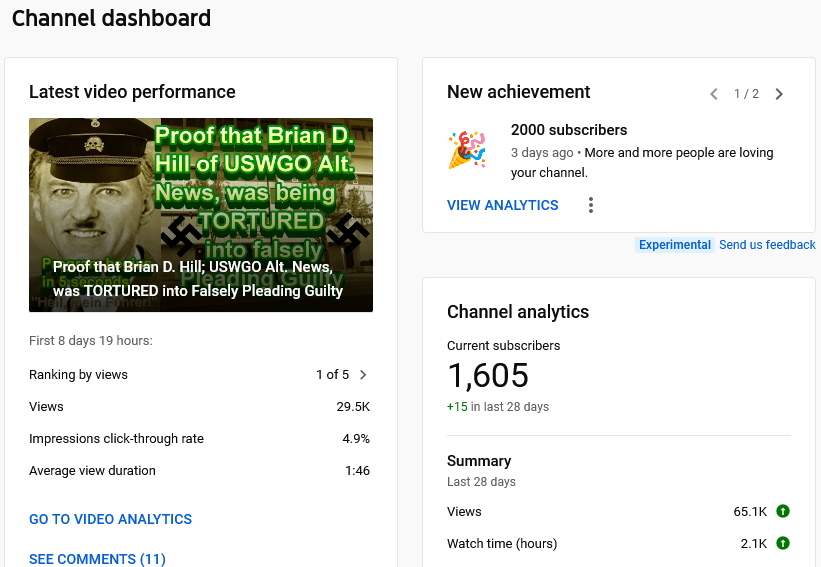Screen dimensions: 821x567
Task: Click Send us feedback link
Action: pos(767,245)
